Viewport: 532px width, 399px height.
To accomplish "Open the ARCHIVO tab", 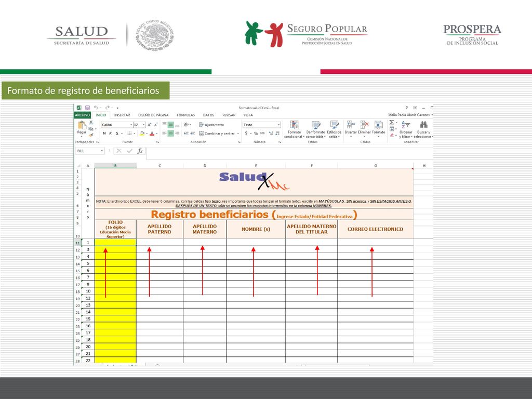I will click(x=83, y=115).
